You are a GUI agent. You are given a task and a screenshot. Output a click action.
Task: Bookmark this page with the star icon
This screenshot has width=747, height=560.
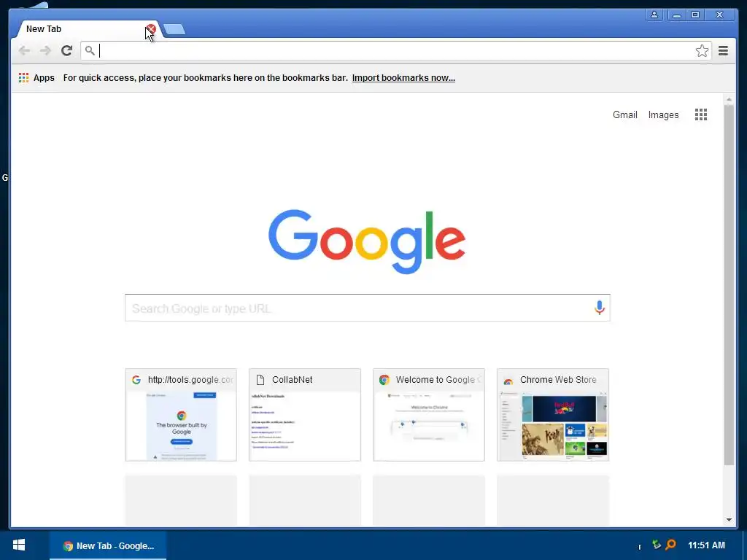click(702, 51)
